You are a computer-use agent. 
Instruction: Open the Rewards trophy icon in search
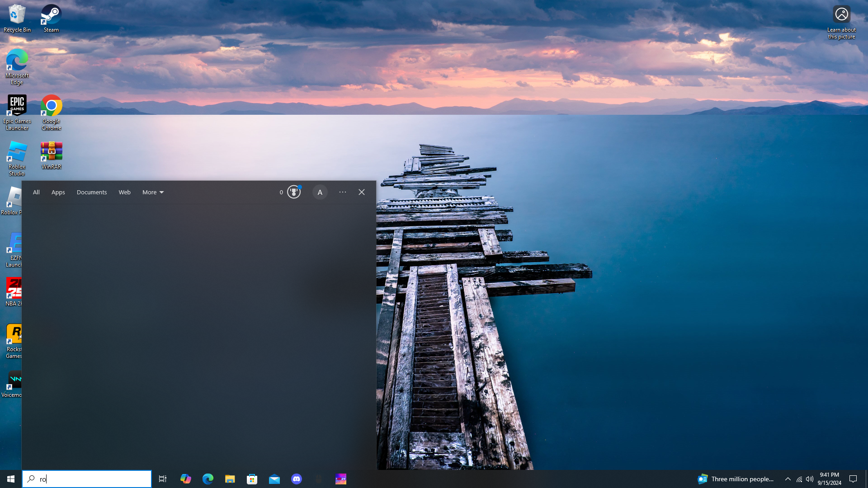pyautogui.click(x=294, y=192)
